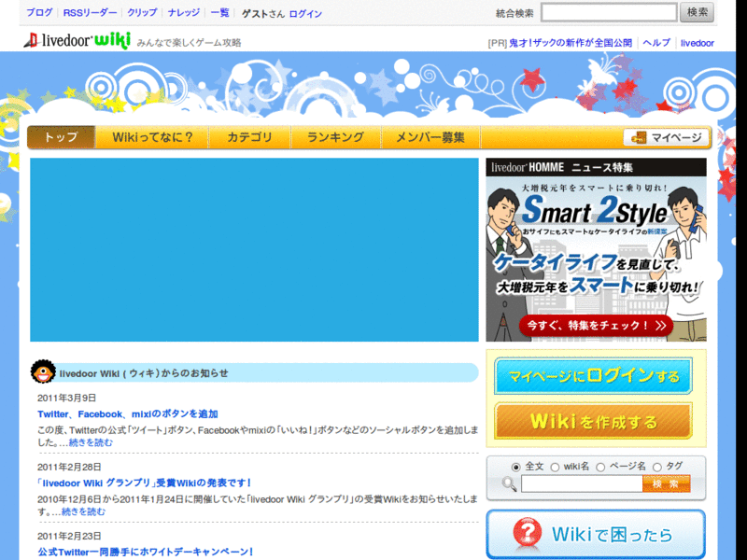The image size is (747, 560).
Task: Select the タグ radio button
Action: pos(657,468)
